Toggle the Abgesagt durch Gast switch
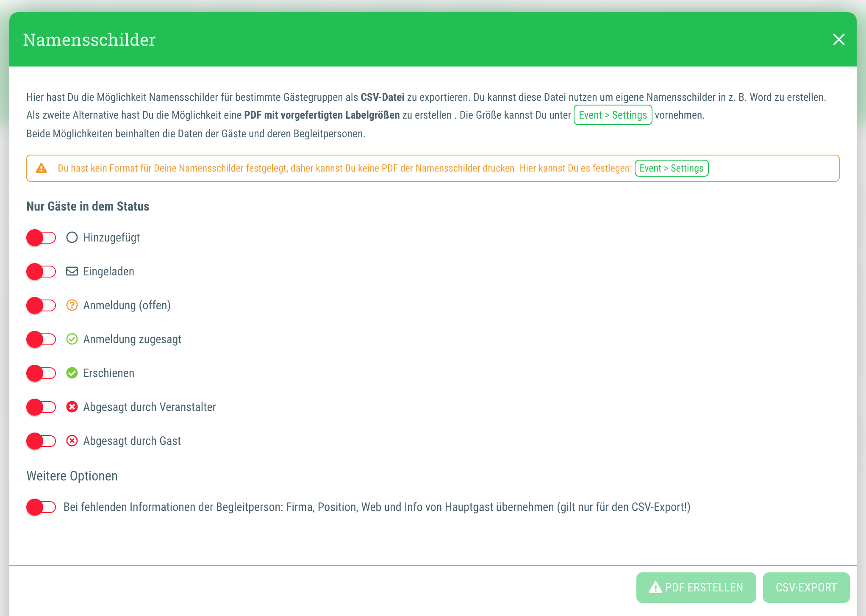The height and width of the screenshot is (616, 866). [41, 441]
